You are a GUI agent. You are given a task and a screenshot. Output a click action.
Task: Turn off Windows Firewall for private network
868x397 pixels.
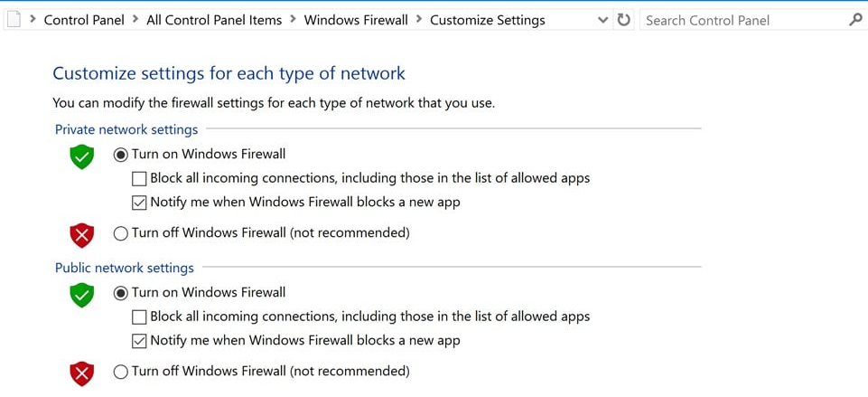pyautogui.click(x=121, y=233)
